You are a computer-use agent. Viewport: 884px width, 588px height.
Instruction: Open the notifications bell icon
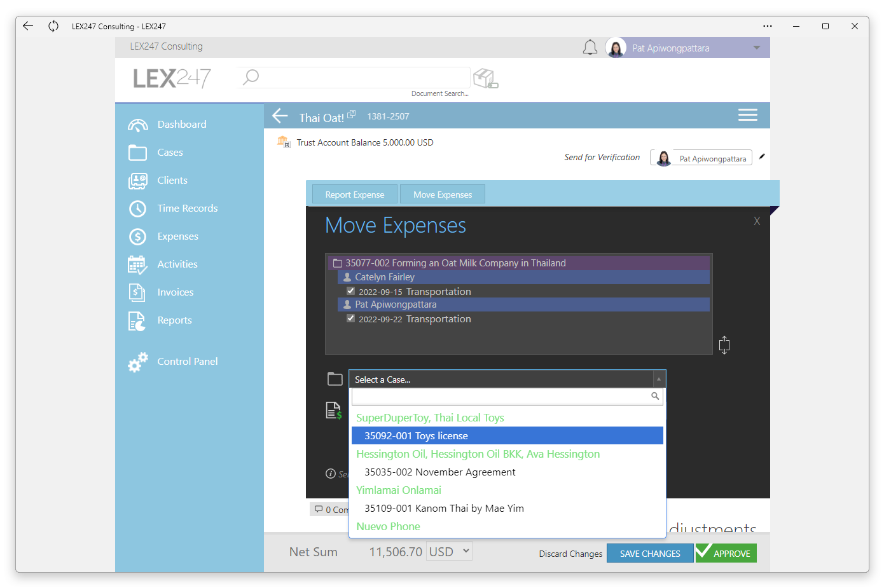(x=590, y=48)
